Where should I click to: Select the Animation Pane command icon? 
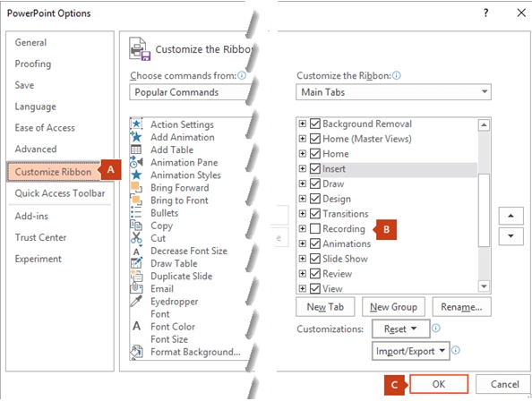(136, 162)
